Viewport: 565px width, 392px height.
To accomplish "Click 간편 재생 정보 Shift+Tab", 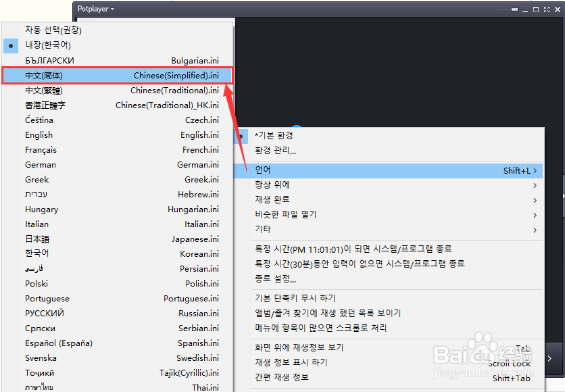I will pos(389,378).
